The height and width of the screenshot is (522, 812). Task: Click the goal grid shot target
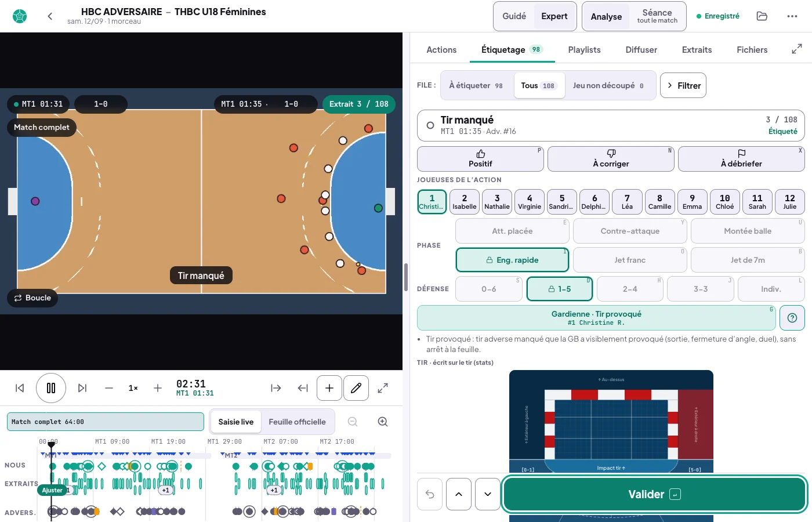click(x=611, y=430)
